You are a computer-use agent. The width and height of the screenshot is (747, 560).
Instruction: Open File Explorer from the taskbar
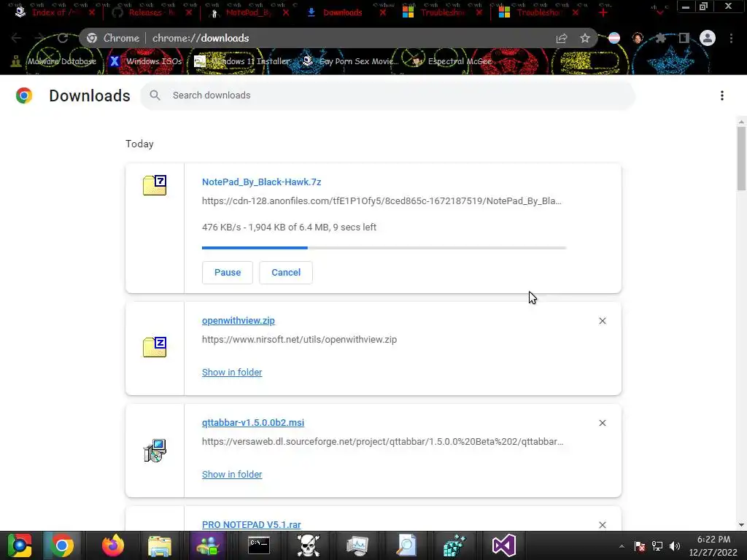pos(160,545)
